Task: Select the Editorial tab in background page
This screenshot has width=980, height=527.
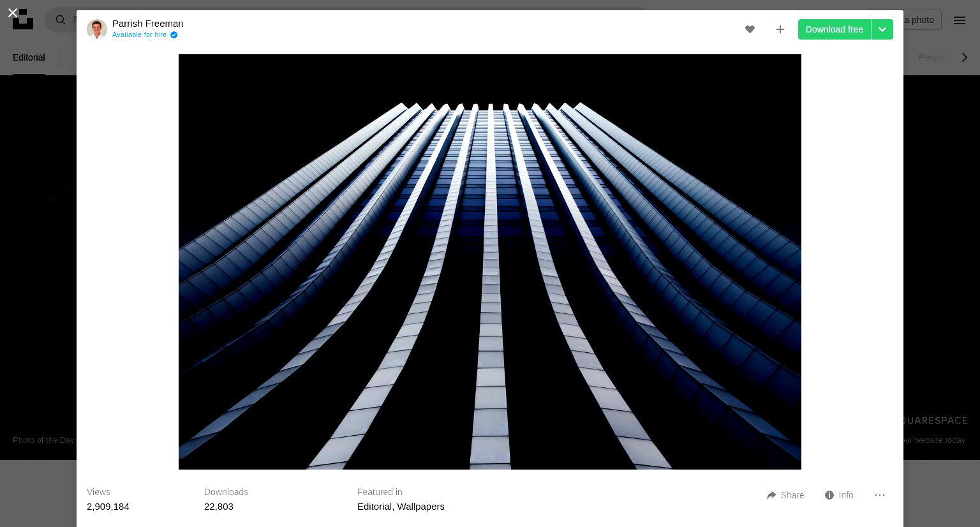Action: coord(29,57)
